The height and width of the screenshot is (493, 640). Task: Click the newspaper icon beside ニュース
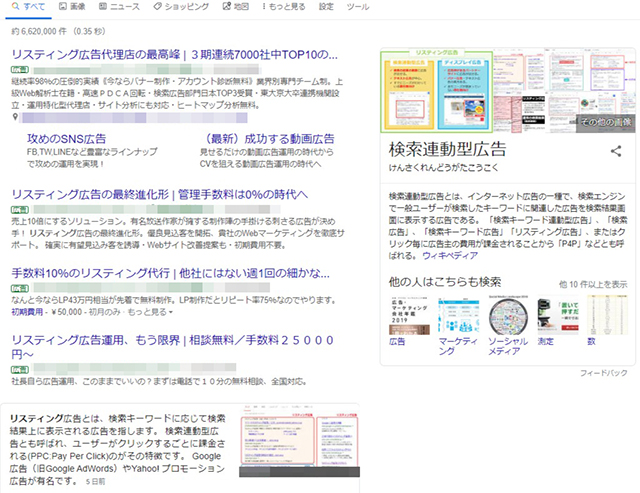point(103,6)
